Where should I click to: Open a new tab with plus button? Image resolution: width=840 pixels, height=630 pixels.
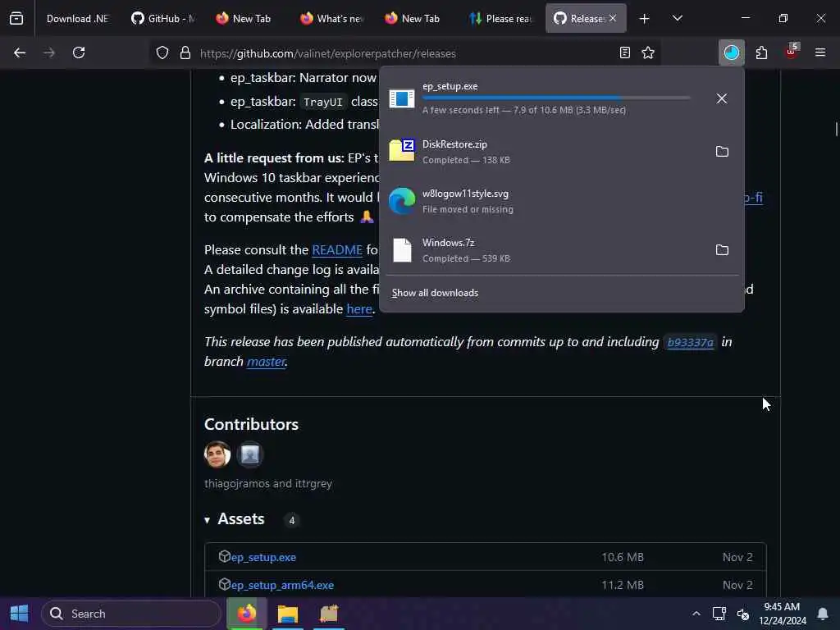point(645,19)
